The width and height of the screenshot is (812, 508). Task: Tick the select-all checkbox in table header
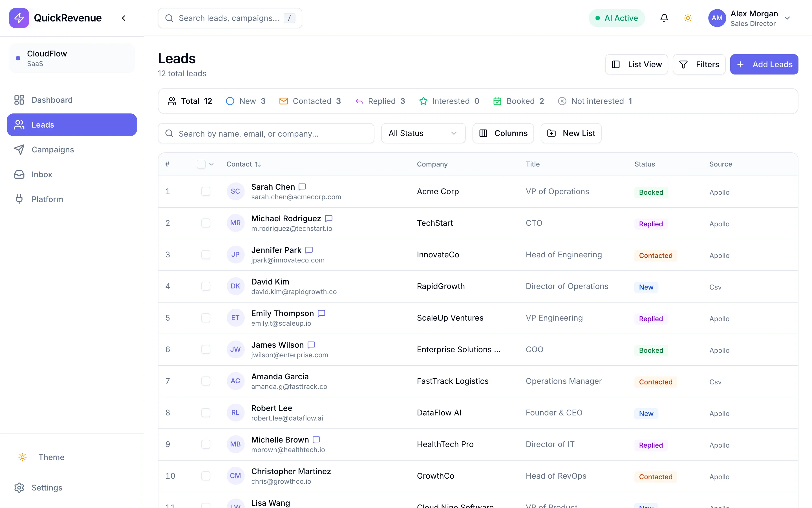tap(201, 164)
